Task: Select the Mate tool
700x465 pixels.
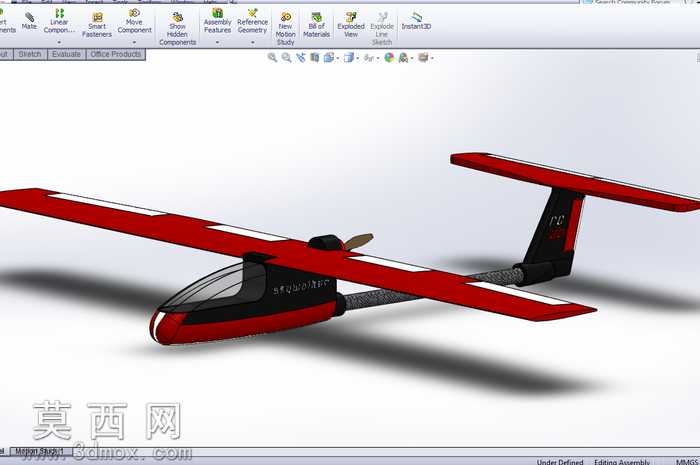Action: pos(29,21)
